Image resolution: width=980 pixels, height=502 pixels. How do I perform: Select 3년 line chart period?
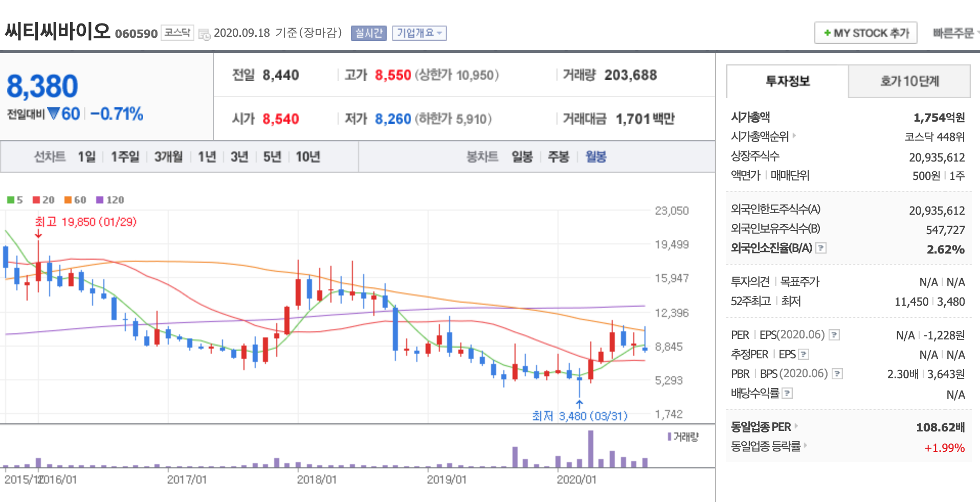239,156
